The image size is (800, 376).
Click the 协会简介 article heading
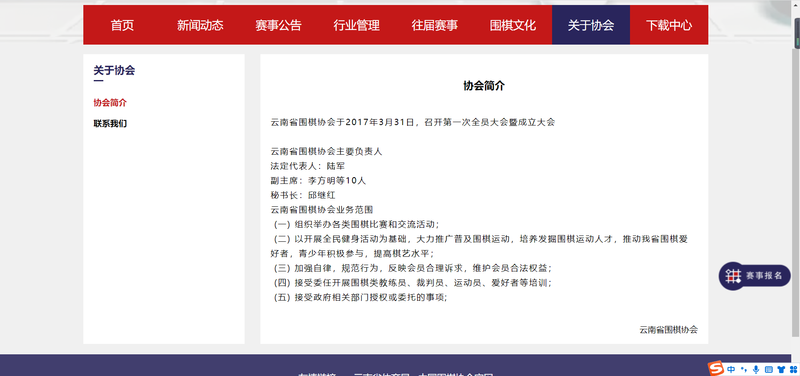[x=484, y=86]
